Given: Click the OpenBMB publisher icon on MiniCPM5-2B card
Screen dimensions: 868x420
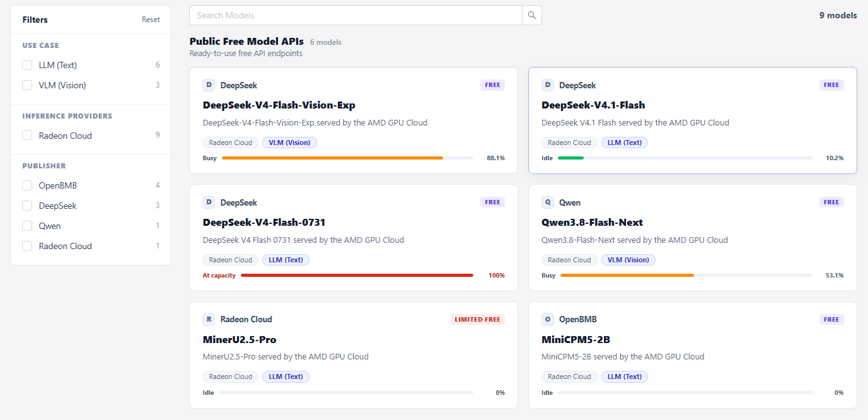Looking at the screenshot, I should (x=548, y=319).
